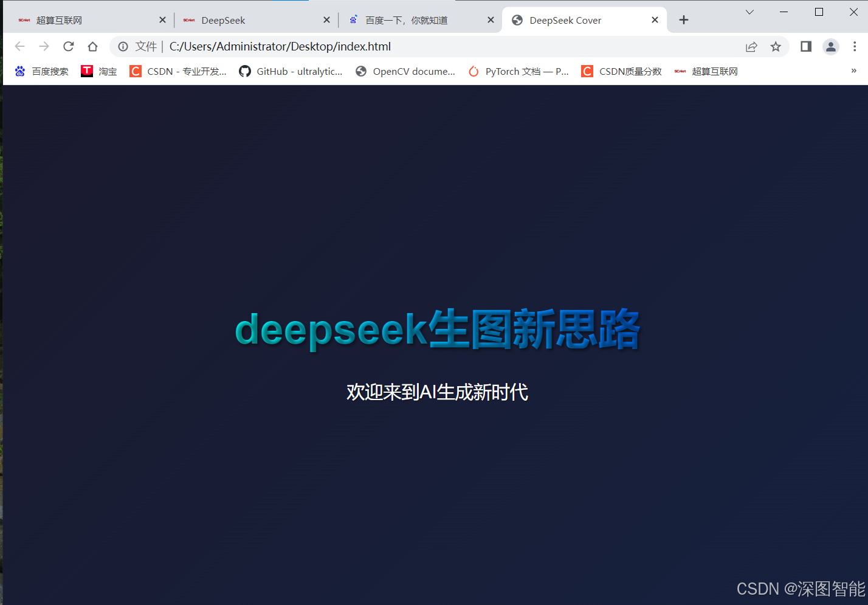Open the OpenCV documentation bookmark
This screenshot has width=868, height=605.
[x=405, y=71]
